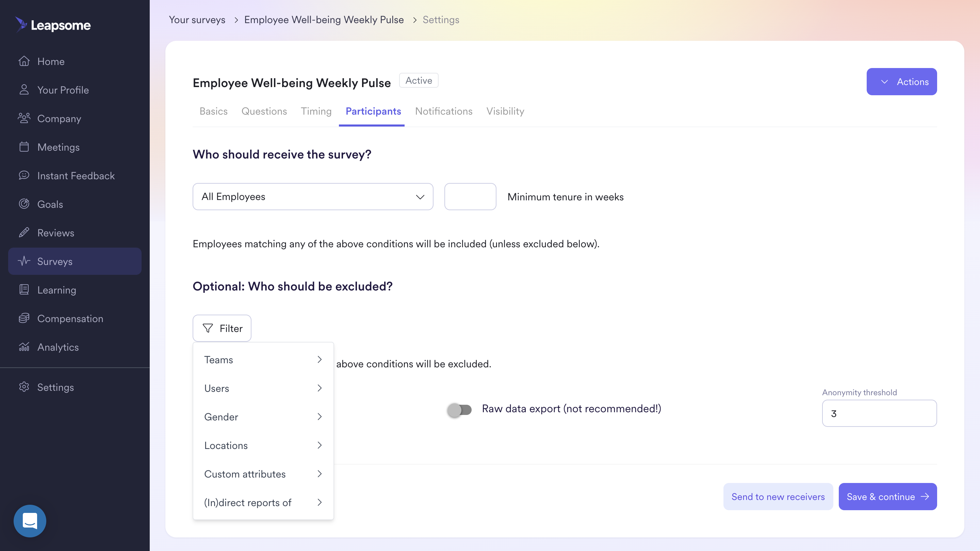Click the Instant Feedback chat icon
The width and height of the screenshot is (980, 551).
[x=24, y=175]
